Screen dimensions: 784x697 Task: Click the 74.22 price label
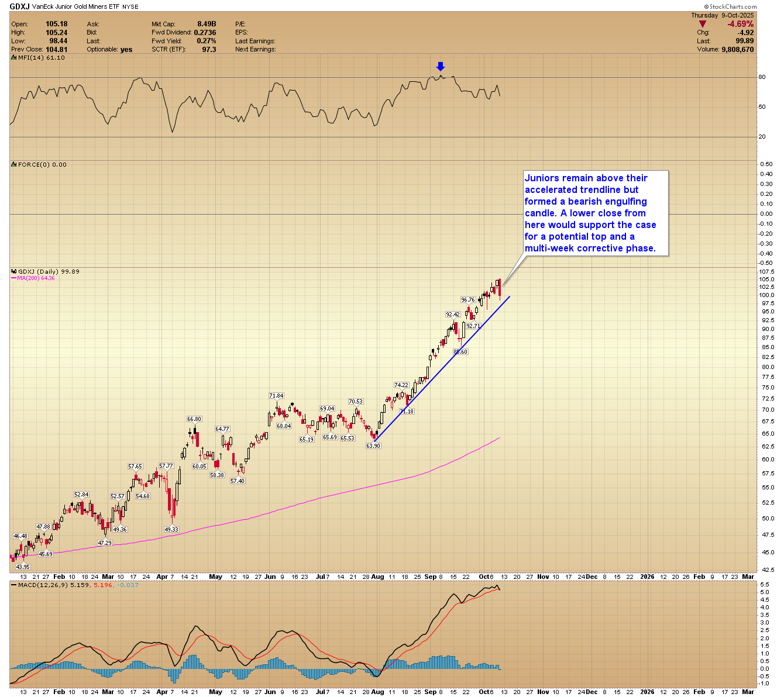401,385
